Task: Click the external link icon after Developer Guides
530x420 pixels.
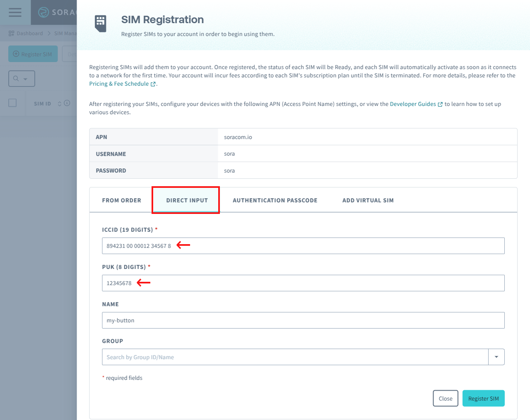Action: point(440,104)
